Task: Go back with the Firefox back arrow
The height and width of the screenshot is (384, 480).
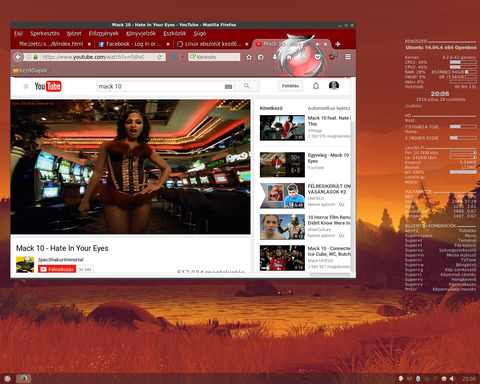Action: (x=18, y=57)
